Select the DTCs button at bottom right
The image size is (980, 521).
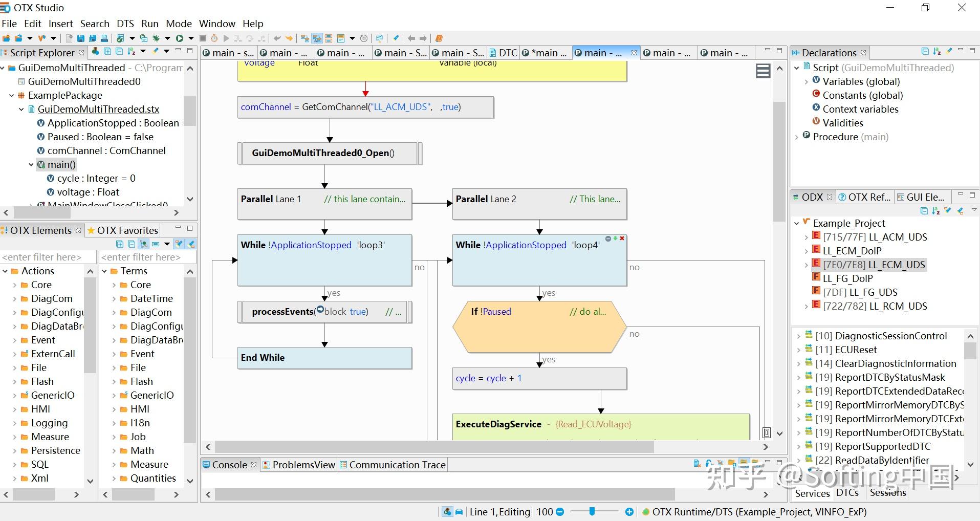pyautogui.click(x=847, y=493)
